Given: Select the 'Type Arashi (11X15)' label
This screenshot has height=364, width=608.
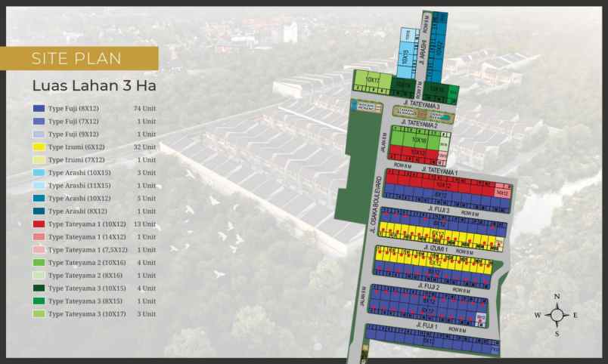Looking at the screenshot, I should tap(79, 185).
